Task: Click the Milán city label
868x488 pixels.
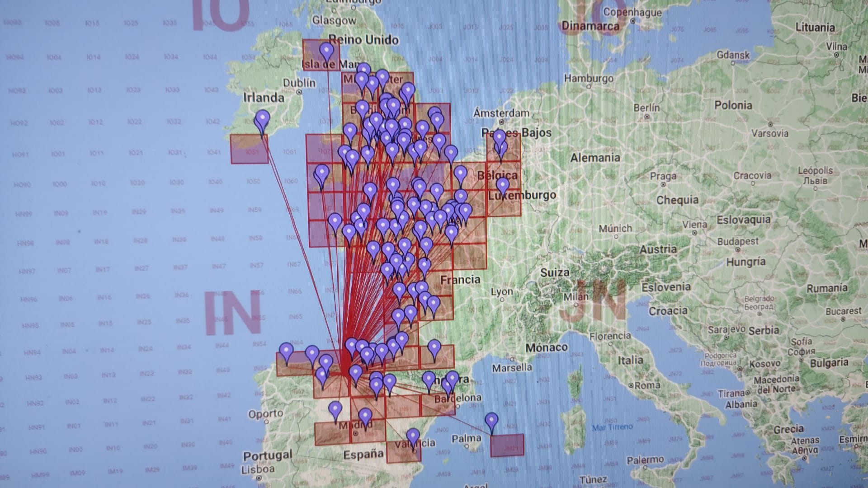Action: [576, 297]
